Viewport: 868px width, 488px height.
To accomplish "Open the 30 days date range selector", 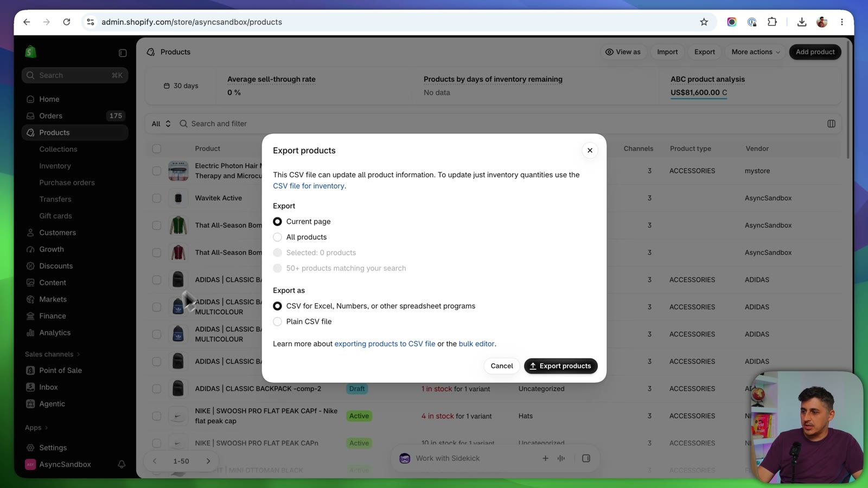I will (x=181, y=86).
